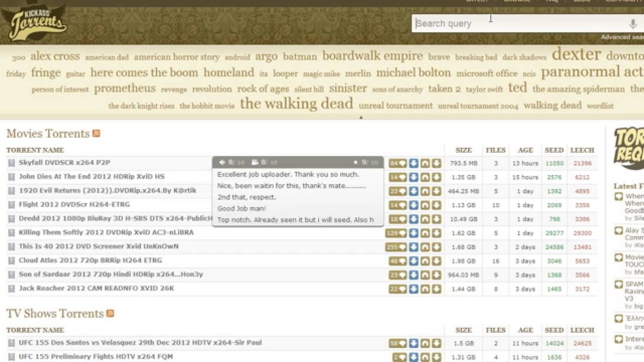This screenshot has width=644, height=362.
Task: Sort Movies table by AGE column
Action: (525, 150)
